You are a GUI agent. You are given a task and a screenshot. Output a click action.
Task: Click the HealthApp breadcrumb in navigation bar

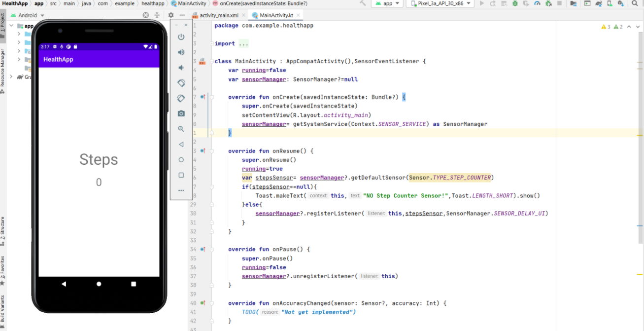pos(15,3)
